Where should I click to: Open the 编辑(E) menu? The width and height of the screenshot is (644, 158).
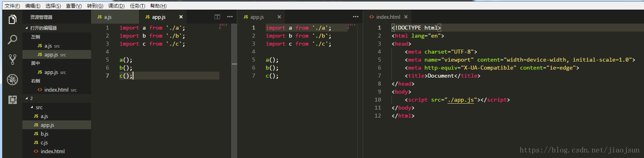(x=33, y=6)
